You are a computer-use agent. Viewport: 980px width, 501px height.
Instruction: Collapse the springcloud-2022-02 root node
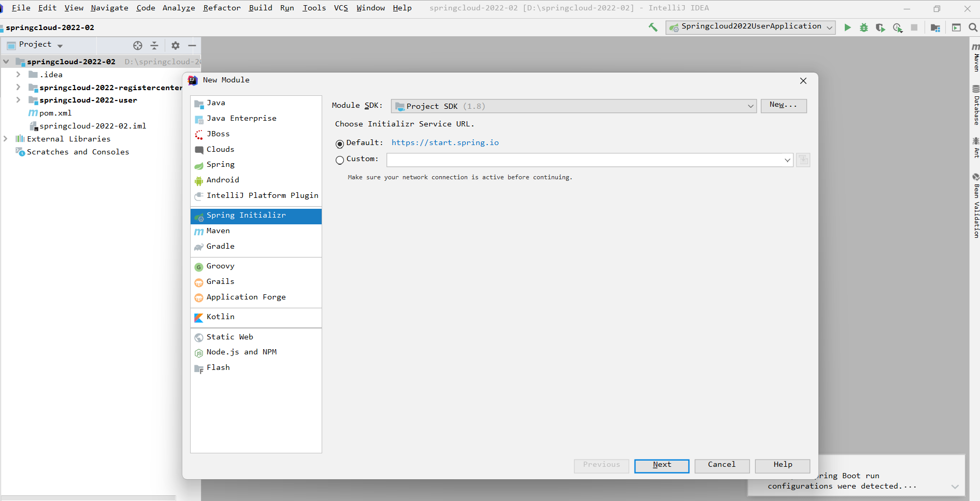click(x=6, y=62)
